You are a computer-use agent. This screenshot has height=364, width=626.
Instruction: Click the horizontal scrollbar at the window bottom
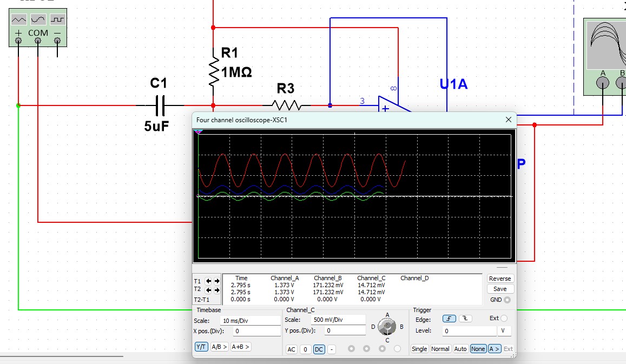(x=62, y=356)
